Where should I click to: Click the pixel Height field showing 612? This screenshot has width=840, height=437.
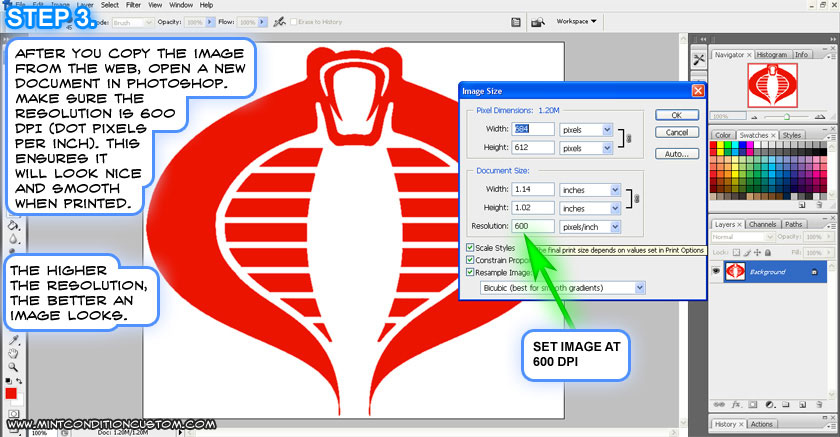(x=533, y=147)
